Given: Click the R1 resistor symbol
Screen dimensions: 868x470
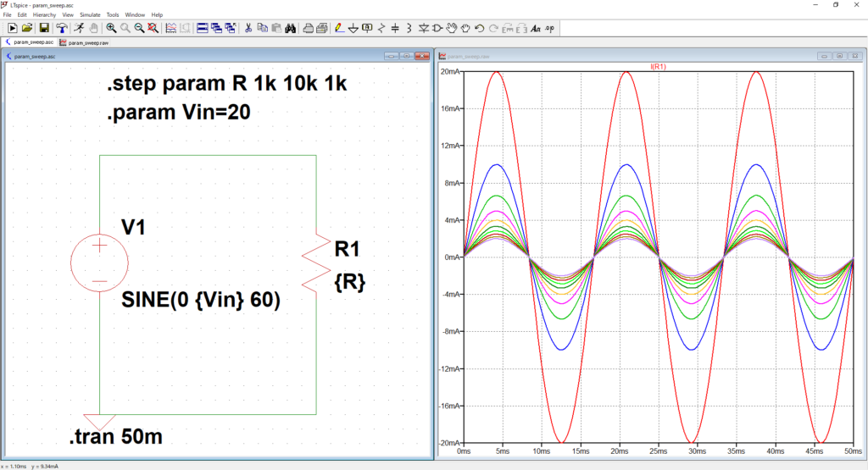Looking at the screenshot, I should (x=316, y=263).
